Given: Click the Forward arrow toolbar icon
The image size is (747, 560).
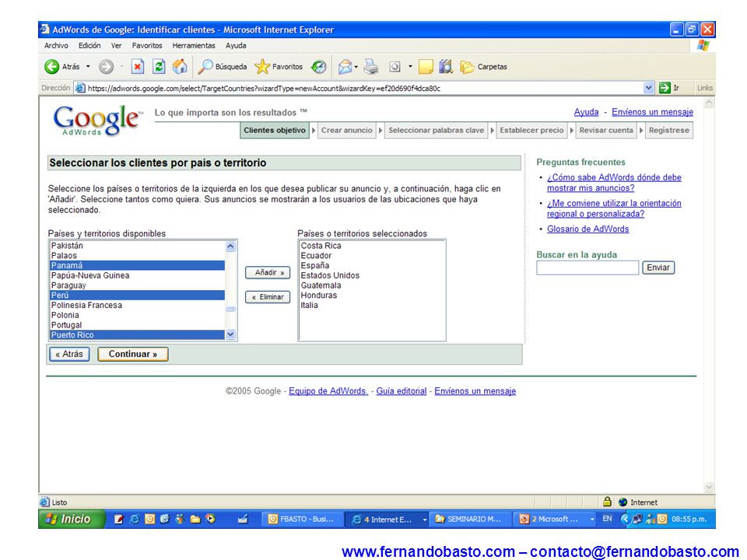Looking at the screenshot, I should click(107, 67).
